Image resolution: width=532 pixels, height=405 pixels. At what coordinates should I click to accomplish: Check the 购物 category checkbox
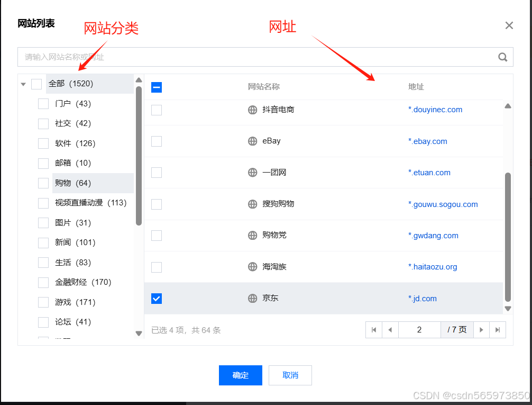[43, 183]
